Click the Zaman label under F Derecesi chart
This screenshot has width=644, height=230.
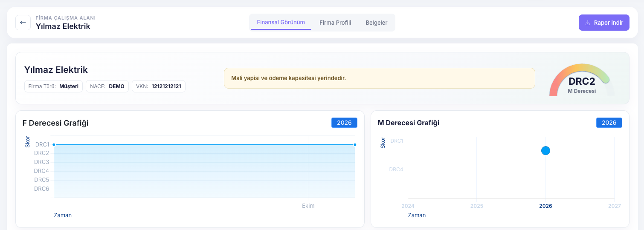point(63,215)
